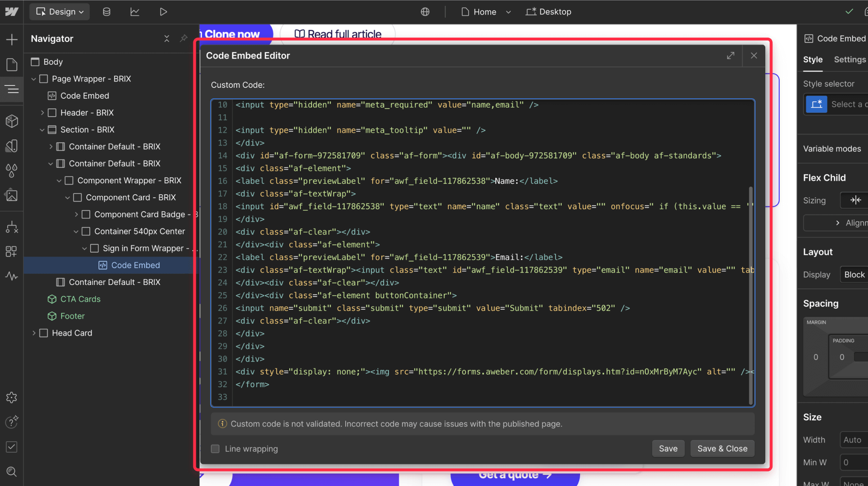Open the Home page dropdown

point(486,12)
